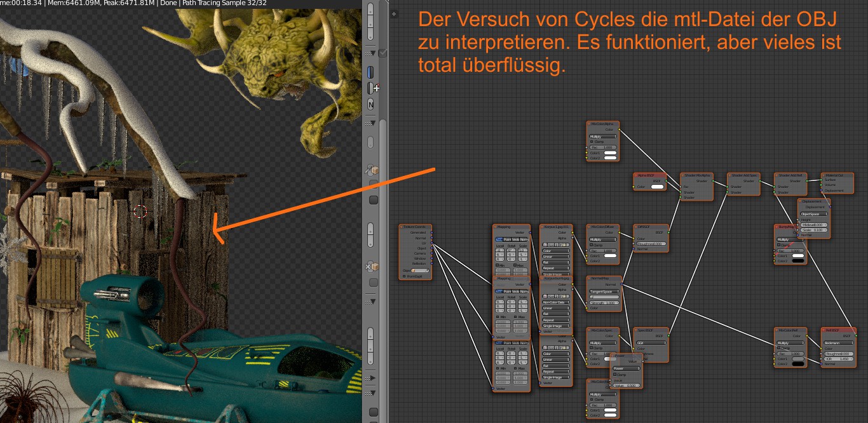Open Multiply blend dropdown in MixColorAlpha node

(x=603, y=136)
